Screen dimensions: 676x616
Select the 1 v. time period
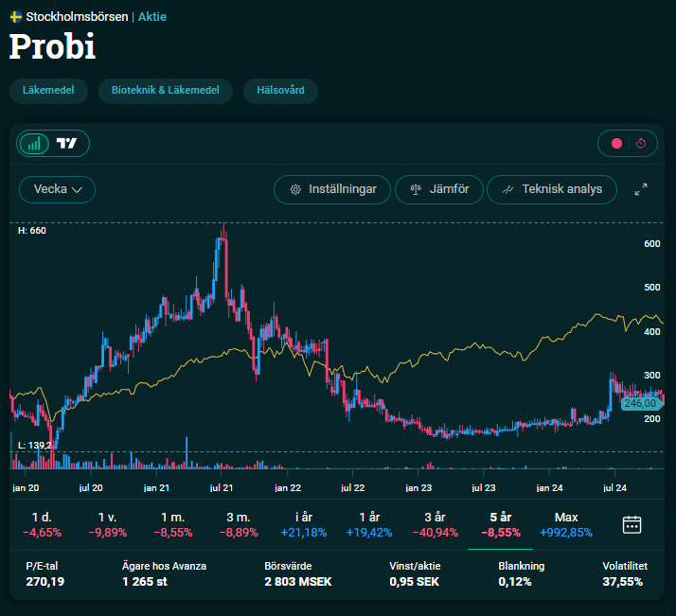107,524
